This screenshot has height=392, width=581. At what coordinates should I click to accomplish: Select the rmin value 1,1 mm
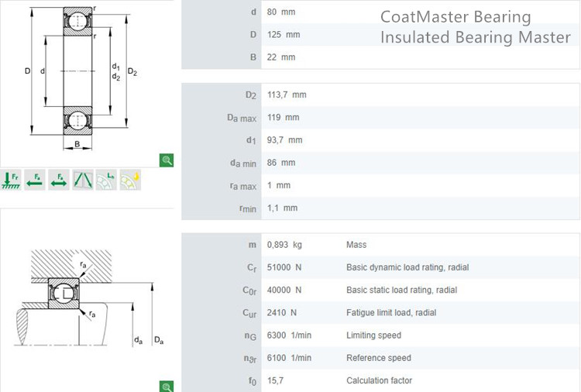pyautogui.click(x=282, y=208)
